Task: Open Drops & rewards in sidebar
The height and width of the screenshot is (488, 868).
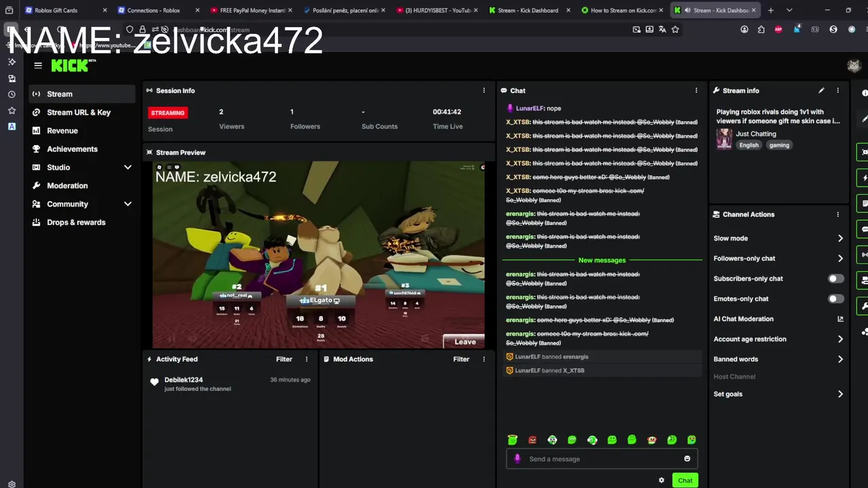Action: [x=82, y=222]
